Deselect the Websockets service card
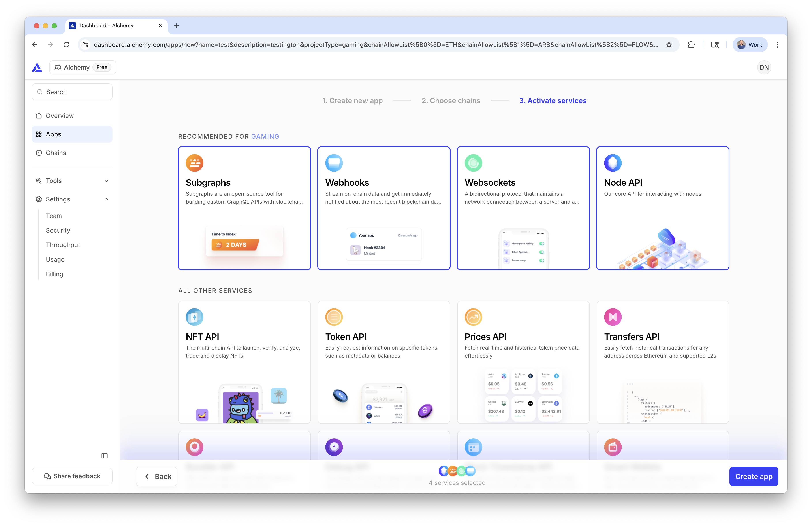The height and width of the screenshot is (526, 812). (x=523, y=208)
